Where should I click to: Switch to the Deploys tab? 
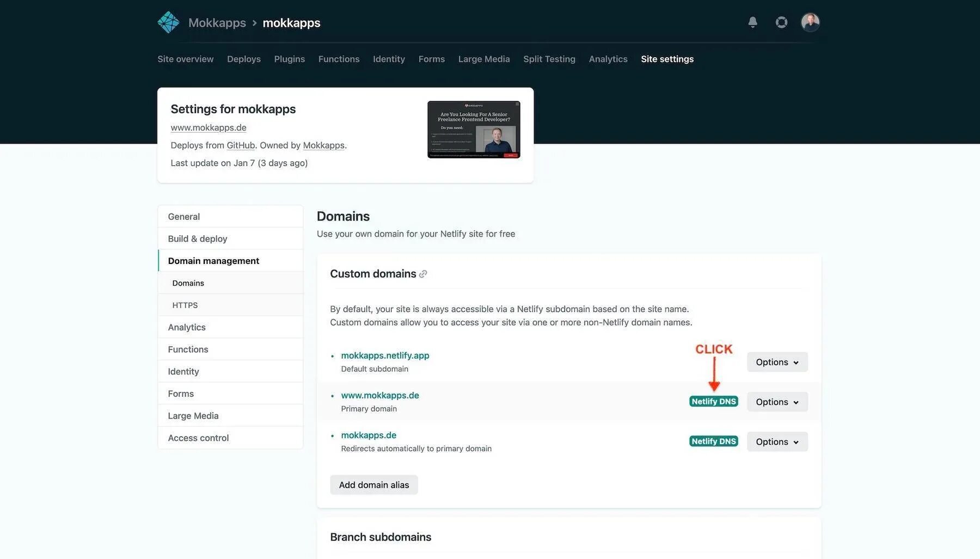click(244, 59)
